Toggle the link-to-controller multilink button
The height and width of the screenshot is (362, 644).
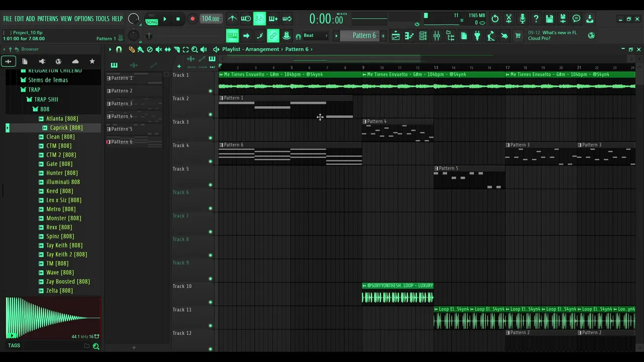[x=273, y=36]
